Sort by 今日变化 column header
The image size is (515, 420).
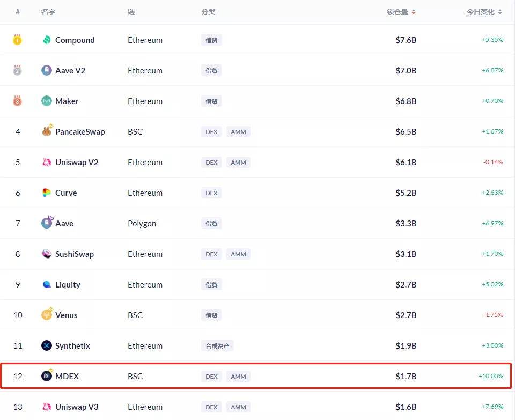tap(484, 12)
